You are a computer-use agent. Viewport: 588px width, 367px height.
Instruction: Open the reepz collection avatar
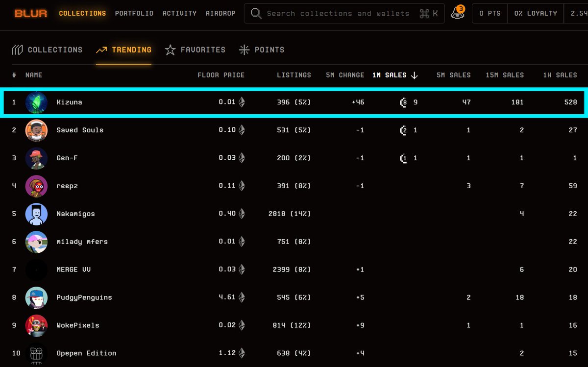tap(36, 186)
